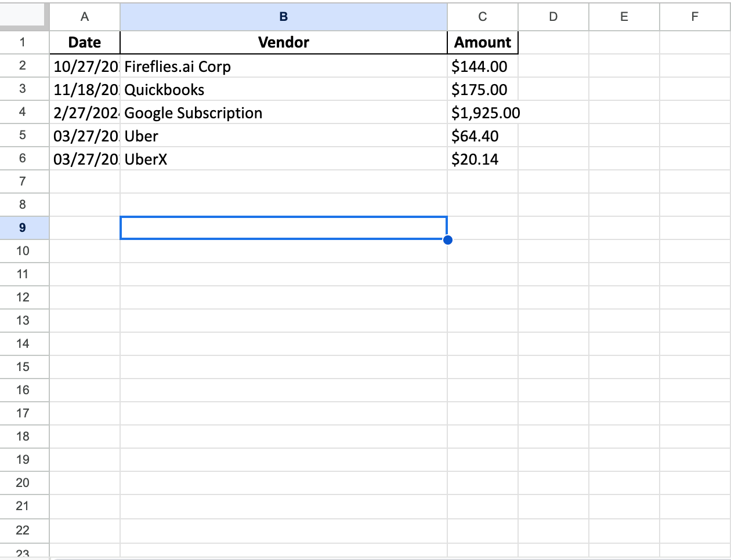Select the UberX vendor cell
The width and height of the screenshot is (731, 560).
(284, 159)
